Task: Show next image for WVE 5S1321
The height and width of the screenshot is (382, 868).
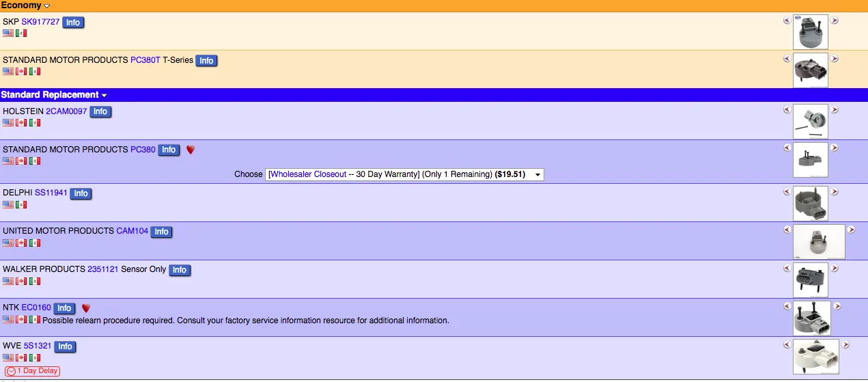Action: click(x=845, y=344)
